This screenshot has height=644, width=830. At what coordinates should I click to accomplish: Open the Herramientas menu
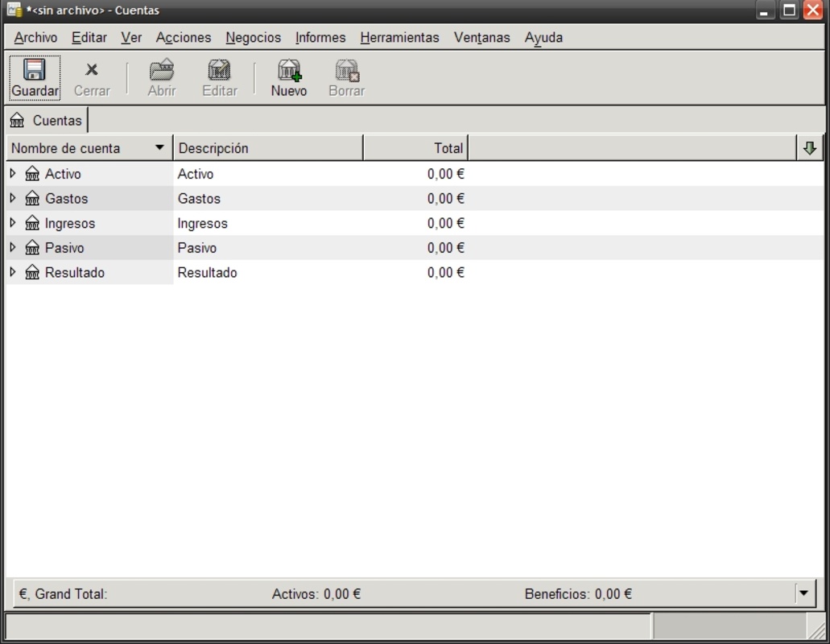(399, 38)
